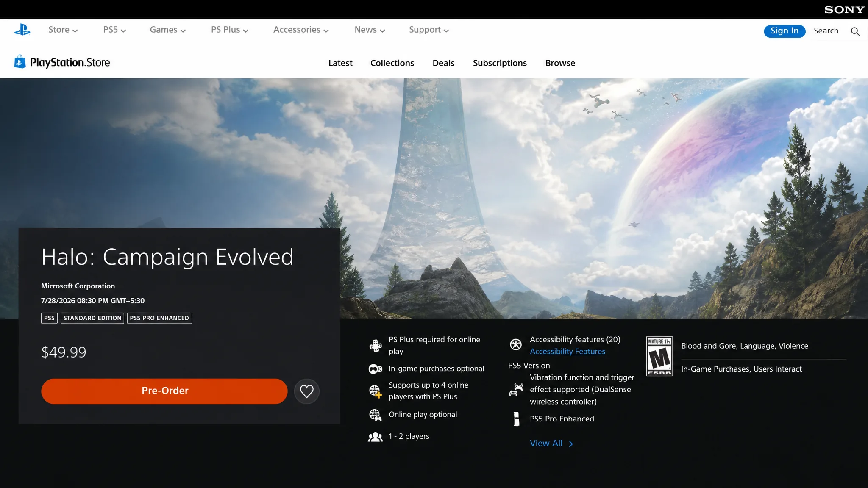Click the online play optional globe icon
868x488 pixels.
(376, 415)
